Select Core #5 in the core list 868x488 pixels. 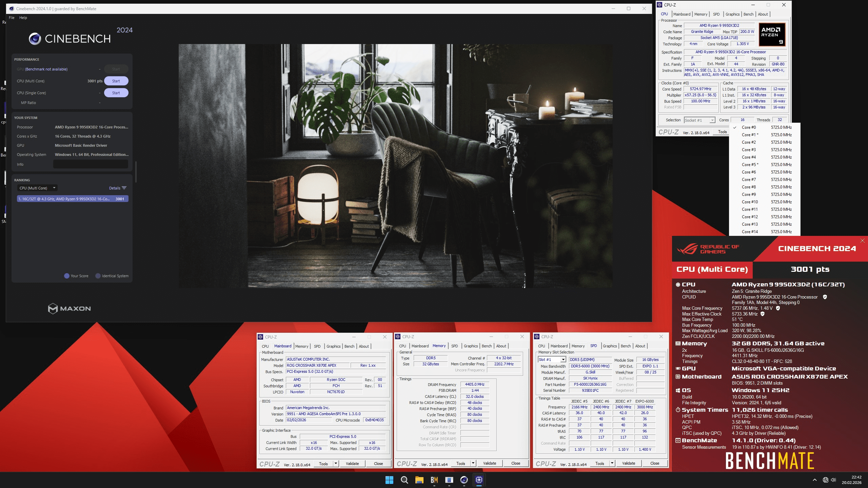pos(749,165)
